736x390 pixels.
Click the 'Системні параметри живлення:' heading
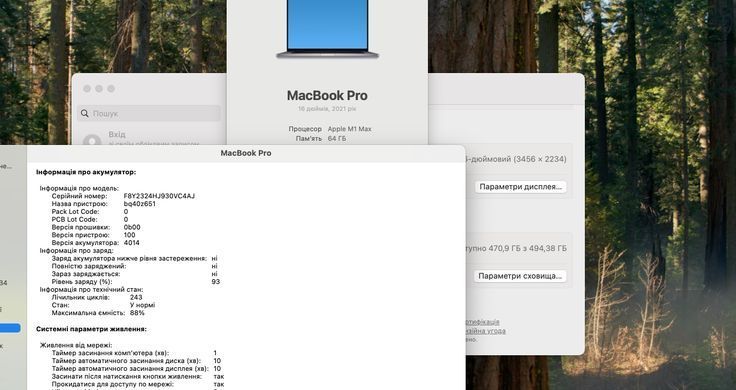91,329
